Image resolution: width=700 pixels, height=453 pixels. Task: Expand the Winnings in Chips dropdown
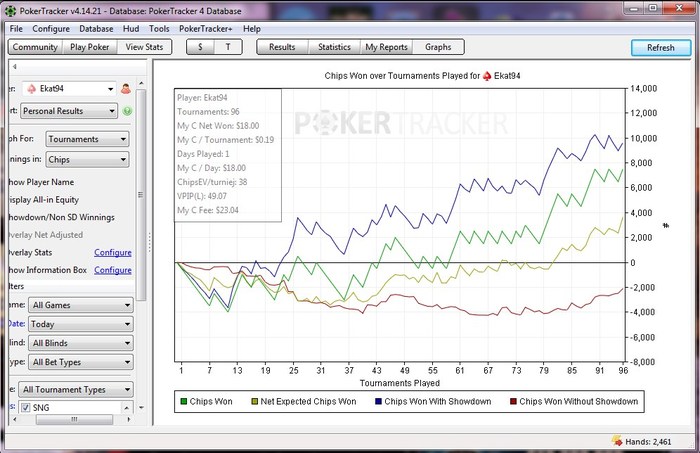[87, 159]
